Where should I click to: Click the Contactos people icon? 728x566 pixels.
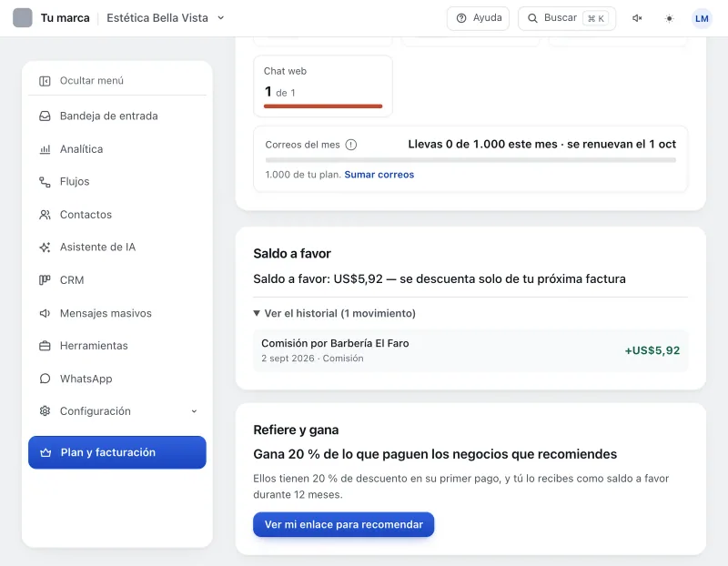point(45,215)
